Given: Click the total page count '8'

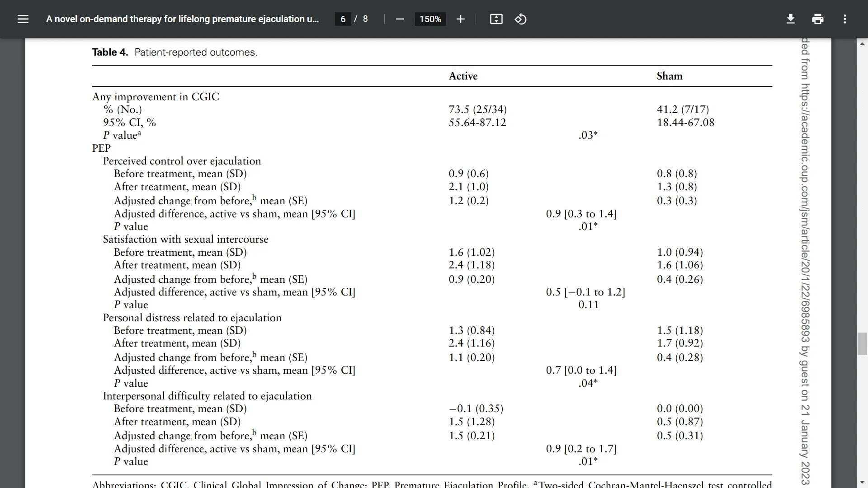Looking at the screenshot, I should [x=365, y=19].
